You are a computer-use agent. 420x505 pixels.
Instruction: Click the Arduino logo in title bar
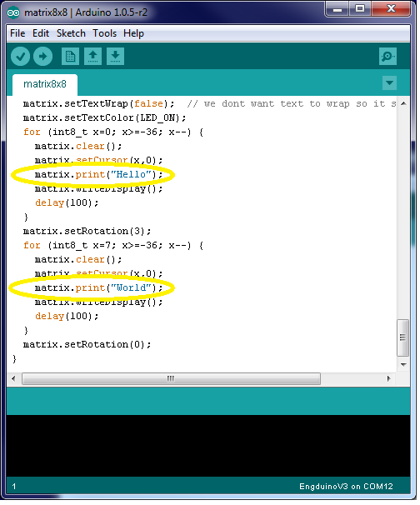tap(13, 12)
